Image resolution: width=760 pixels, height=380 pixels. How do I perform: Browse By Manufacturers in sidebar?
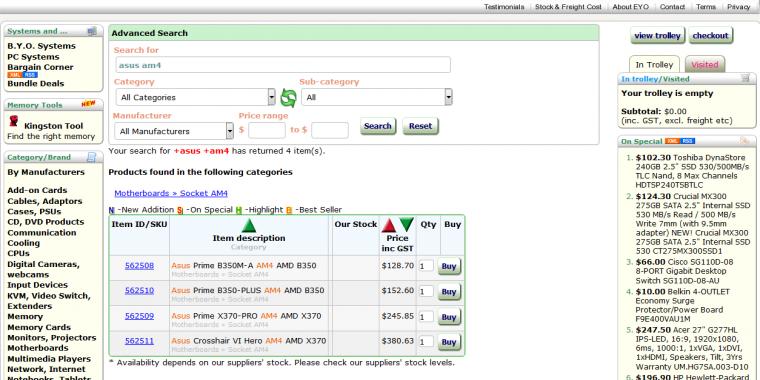[x=46, y=172]
